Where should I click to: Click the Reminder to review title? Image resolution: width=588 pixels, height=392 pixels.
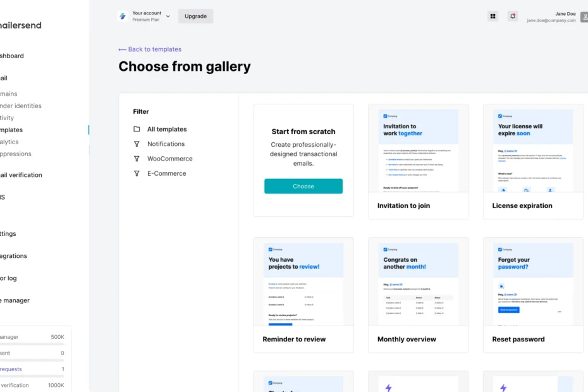tap(294, 339)
